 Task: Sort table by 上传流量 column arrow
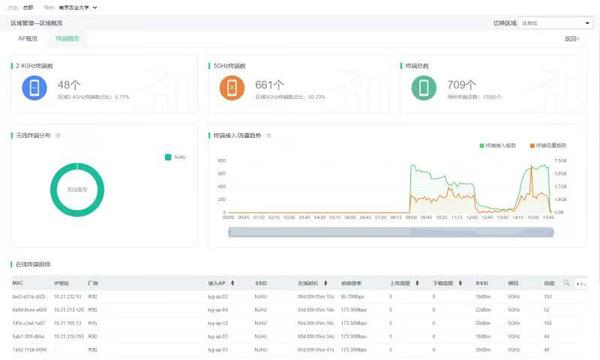pyautogui.click(x=417, y=283)
